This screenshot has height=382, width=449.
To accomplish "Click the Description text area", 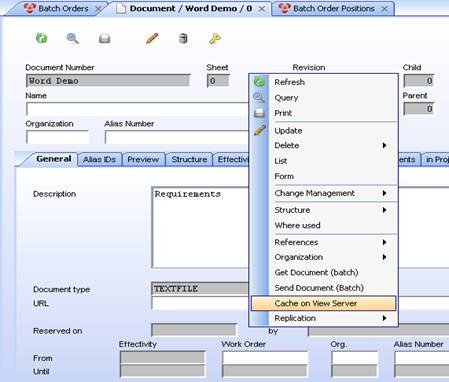I will (x=200, y=227).
